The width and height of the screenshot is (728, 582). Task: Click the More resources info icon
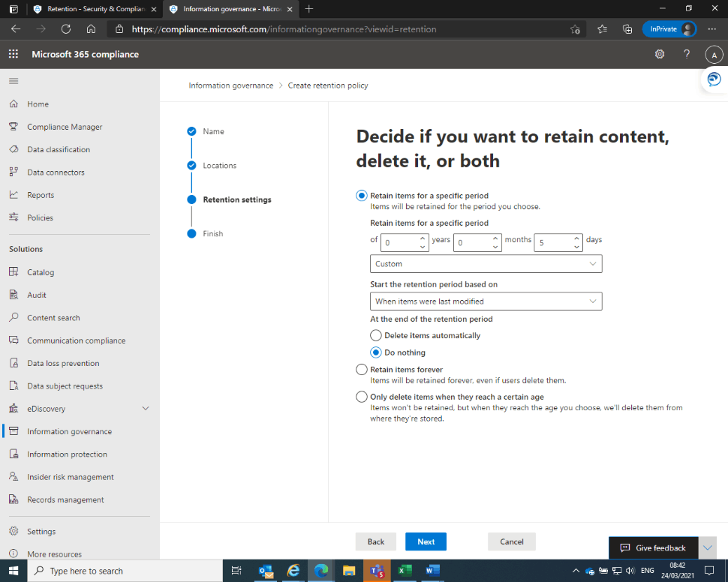[x=14, y=553]
